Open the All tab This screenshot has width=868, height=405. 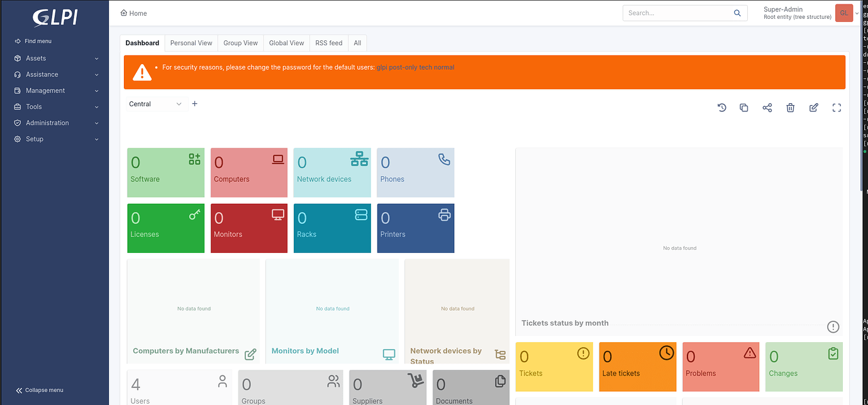(x=357, y=43)
